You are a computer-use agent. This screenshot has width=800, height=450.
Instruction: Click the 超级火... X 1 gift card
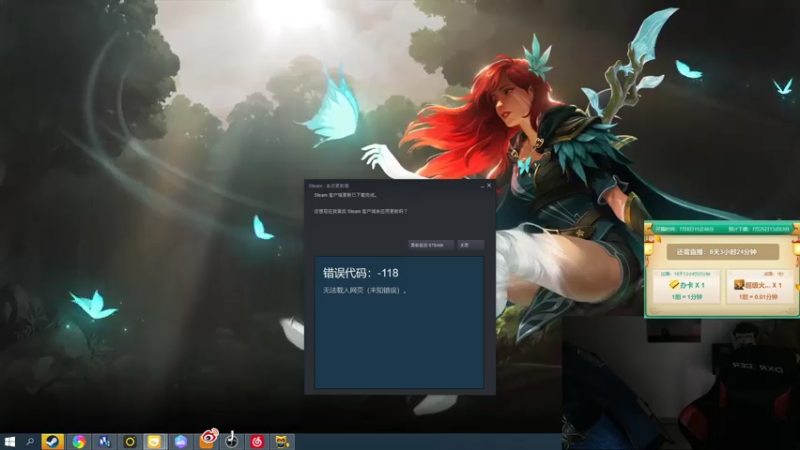click(x=760, y=287)
